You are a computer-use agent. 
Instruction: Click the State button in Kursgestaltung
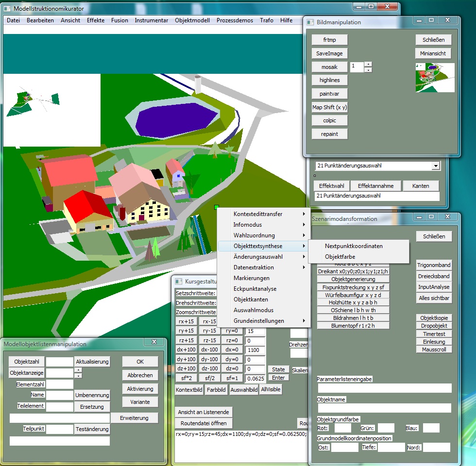278,369
